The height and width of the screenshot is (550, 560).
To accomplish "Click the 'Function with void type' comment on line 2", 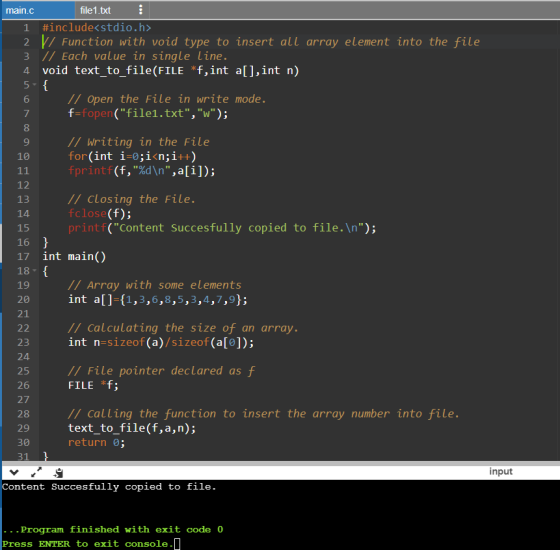I will coord(261,42).
